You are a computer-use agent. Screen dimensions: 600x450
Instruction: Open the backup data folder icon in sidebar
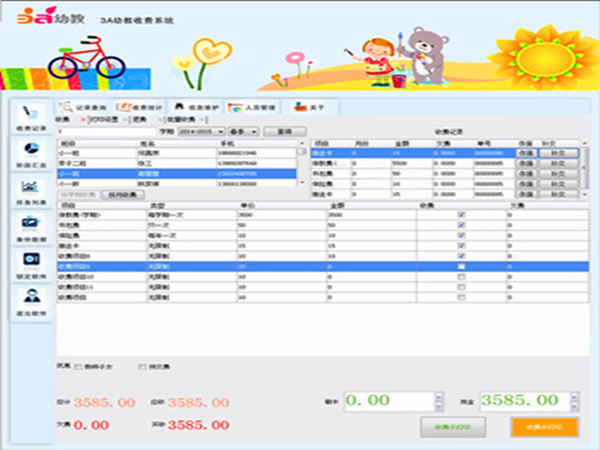[x=31, y=223]
